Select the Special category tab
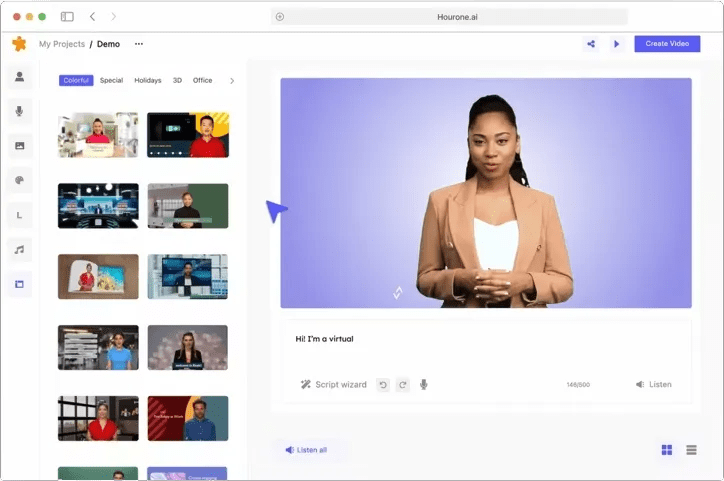724x481 pixels. (111, 80)
